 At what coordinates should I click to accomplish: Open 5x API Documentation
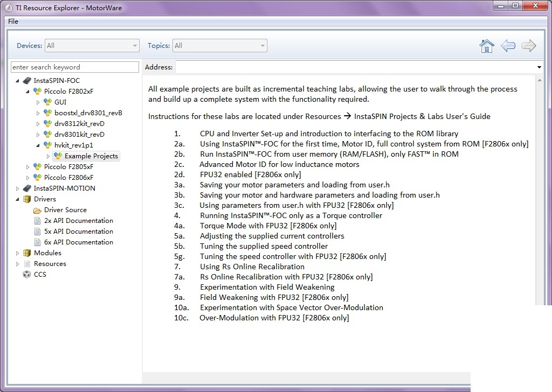pyautogui.click(x=79, y=232)
